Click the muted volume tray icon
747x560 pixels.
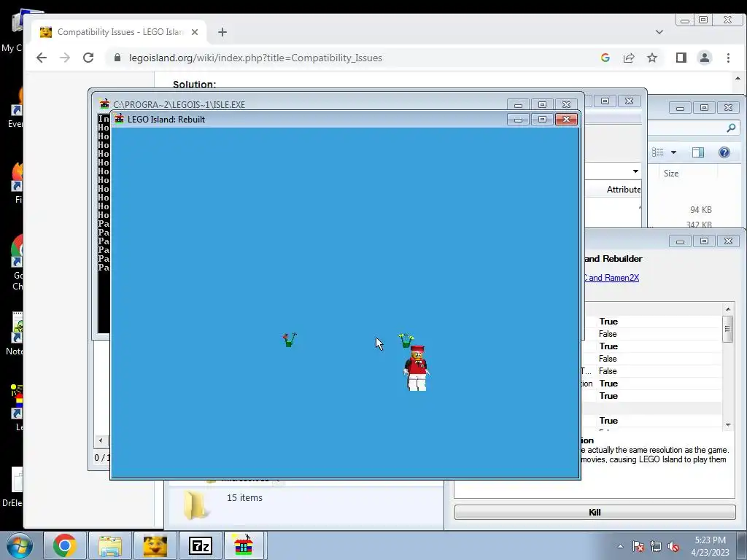(673, 546)
